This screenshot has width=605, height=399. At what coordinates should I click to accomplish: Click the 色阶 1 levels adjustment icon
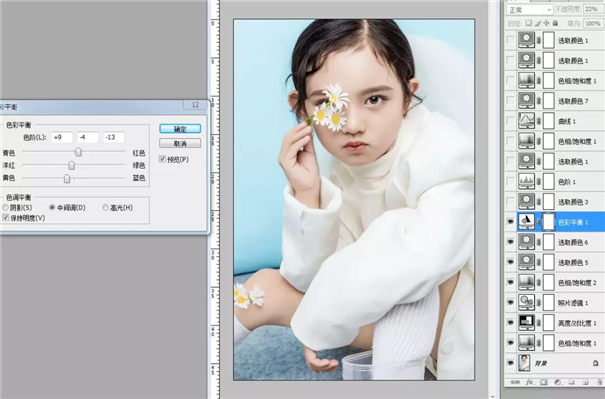(526, 182)
